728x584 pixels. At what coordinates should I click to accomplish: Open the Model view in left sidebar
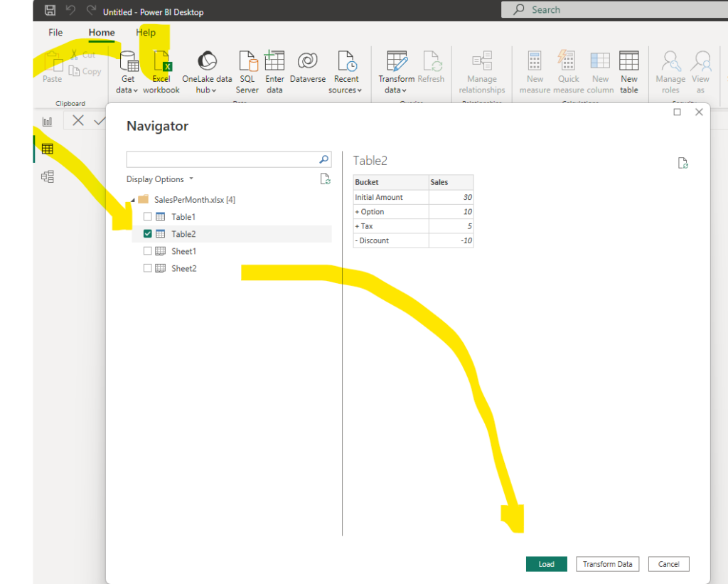pyautogui.click(x=47, y=176)
